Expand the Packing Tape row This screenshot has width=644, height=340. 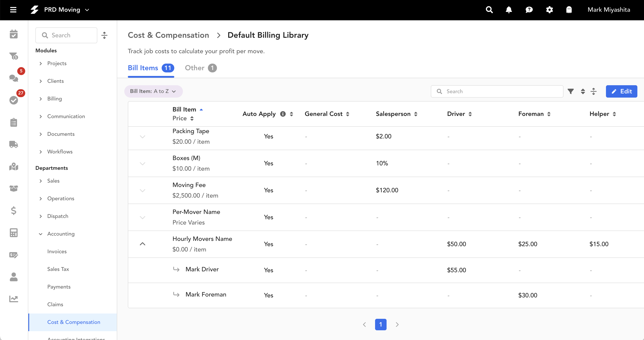coord(142,136)
